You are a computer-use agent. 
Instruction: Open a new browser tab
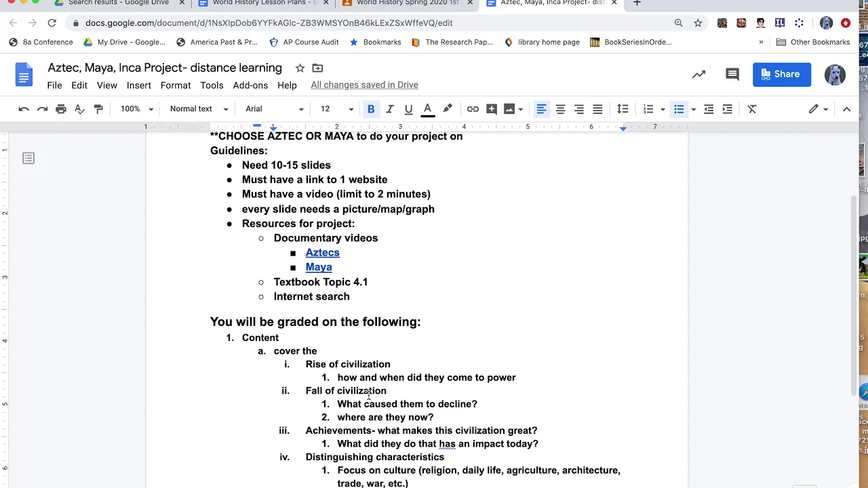637,3
